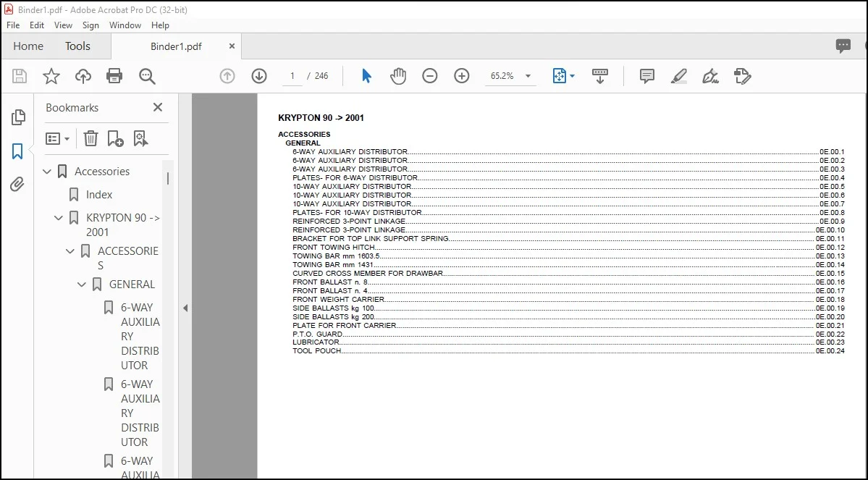This screenshot has height=480, width=868.
Task: Open the find text magnifier tool
Action: point(147,77)
